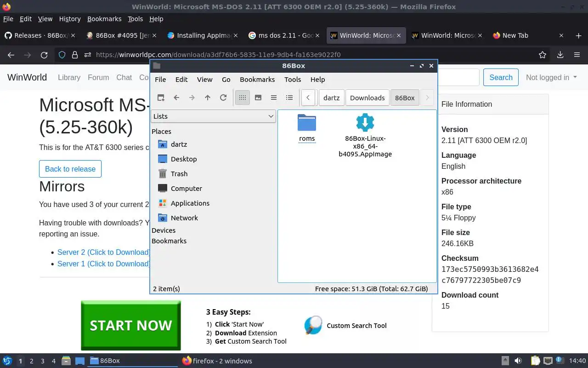
Task: Click Firefox back arrow button
Action: click(11, 55)
